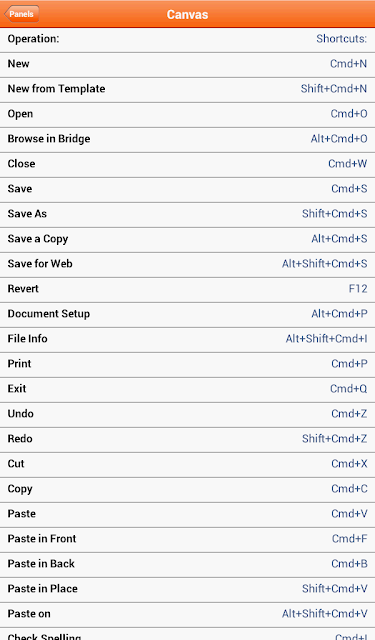Tap the Cut Cmd+X row
375x640 pixels.
pos(187,464)
